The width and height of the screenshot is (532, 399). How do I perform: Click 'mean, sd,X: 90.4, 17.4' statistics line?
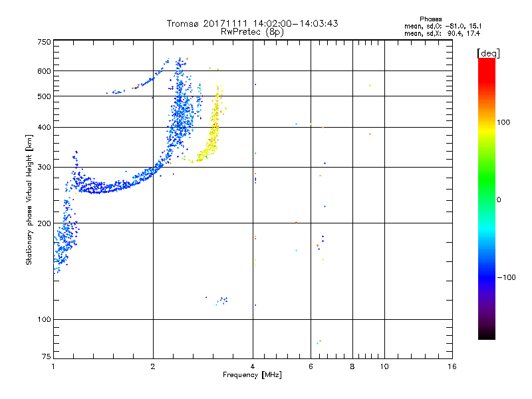(x=442, y=34)
